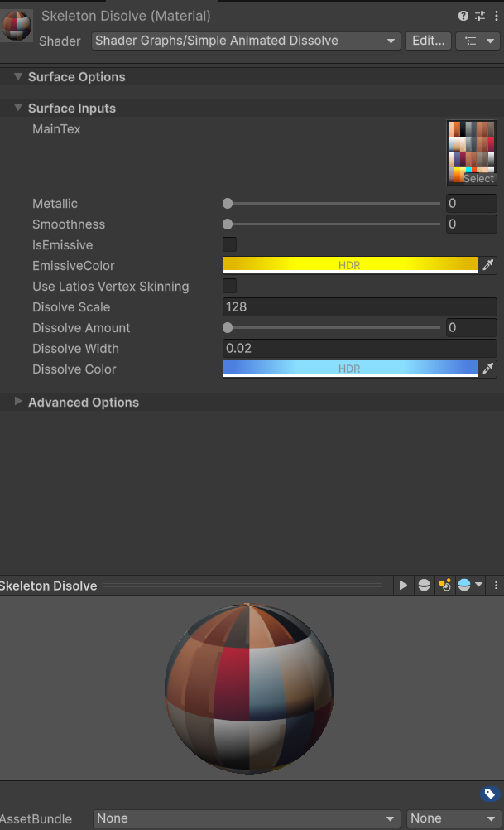Click the Edit... shader button
The image size is (504, 830).
pyautogui.click(x=428, y=40)
